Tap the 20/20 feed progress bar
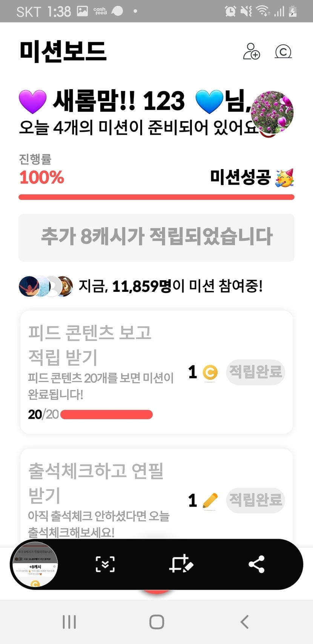 coord(106,414)
